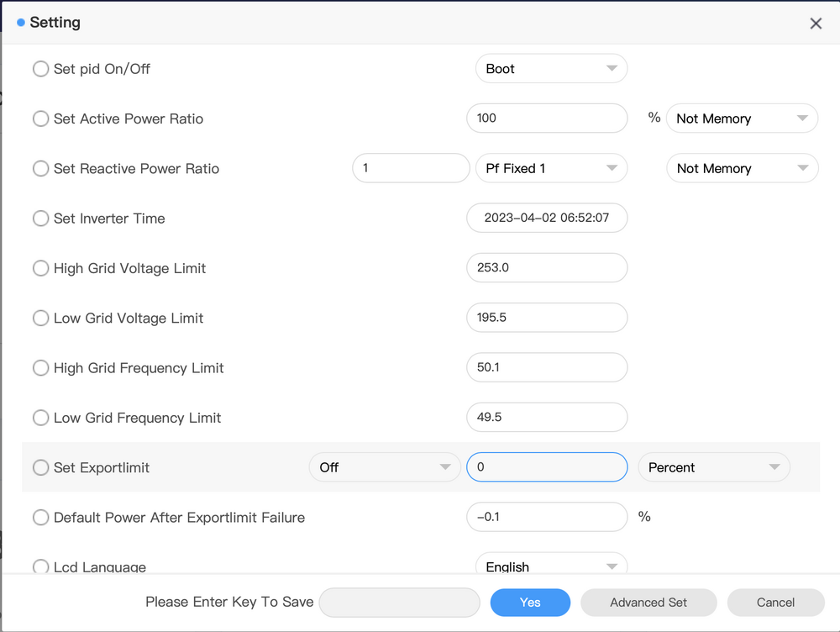Image resolution: width=840 pixels, height=632 pixels.
Task: Click the Inverter Time date field
Action: tap(547, 218)
